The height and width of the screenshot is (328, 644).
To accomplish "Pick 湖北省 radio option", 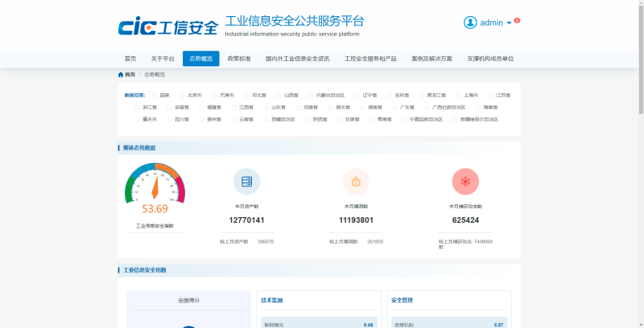I will click(x=330, y=108).
